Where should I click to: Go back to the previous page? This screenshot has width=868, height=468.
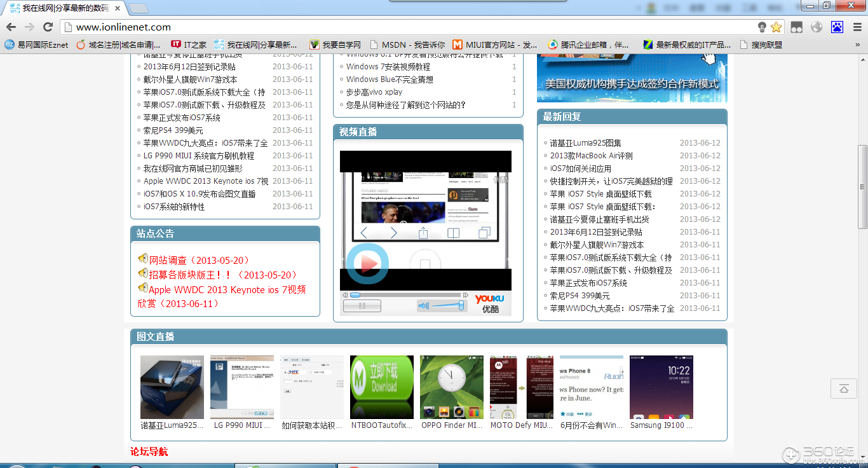pos(11,27)
